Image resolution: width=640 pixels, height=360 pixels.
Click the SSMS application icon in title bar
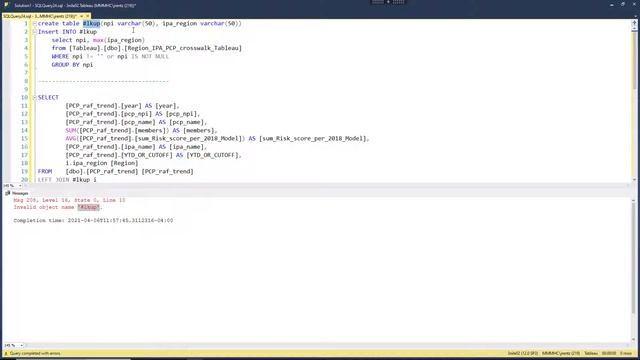tap(6, 5)
